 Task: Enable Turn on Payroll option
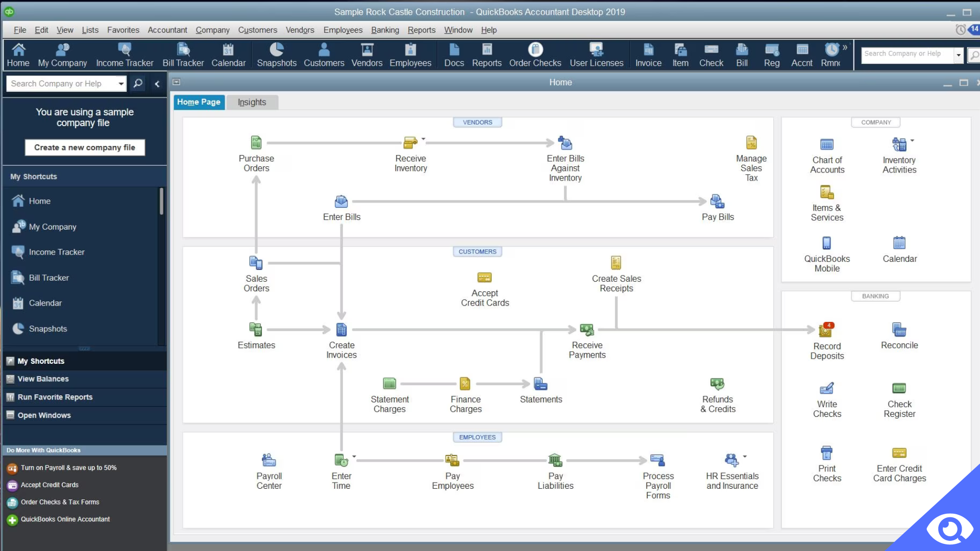point(69,467)
